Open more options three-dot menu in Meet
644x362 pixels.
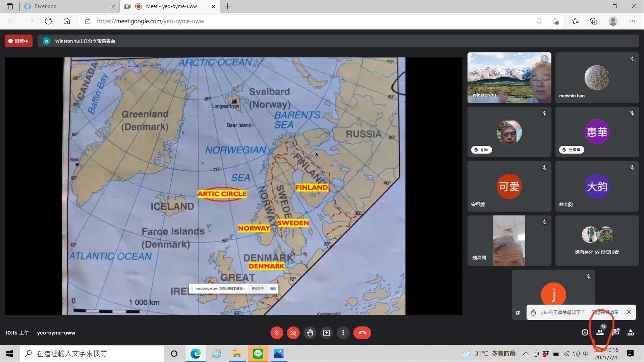343,333
